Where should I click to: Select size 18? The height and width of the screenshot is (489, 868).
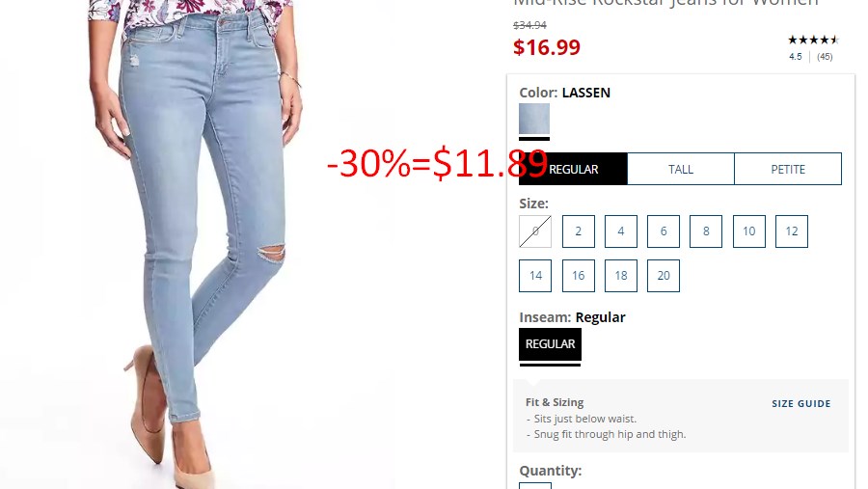coord(621,276)
